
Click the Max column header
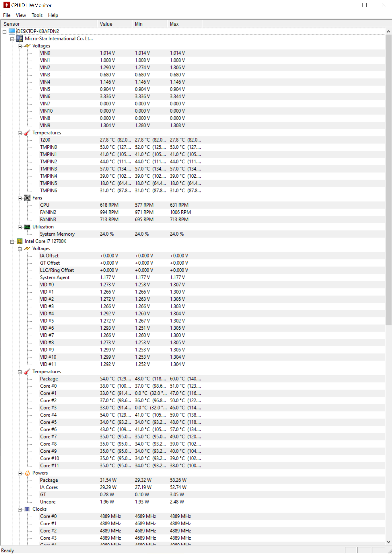point(184,24)
